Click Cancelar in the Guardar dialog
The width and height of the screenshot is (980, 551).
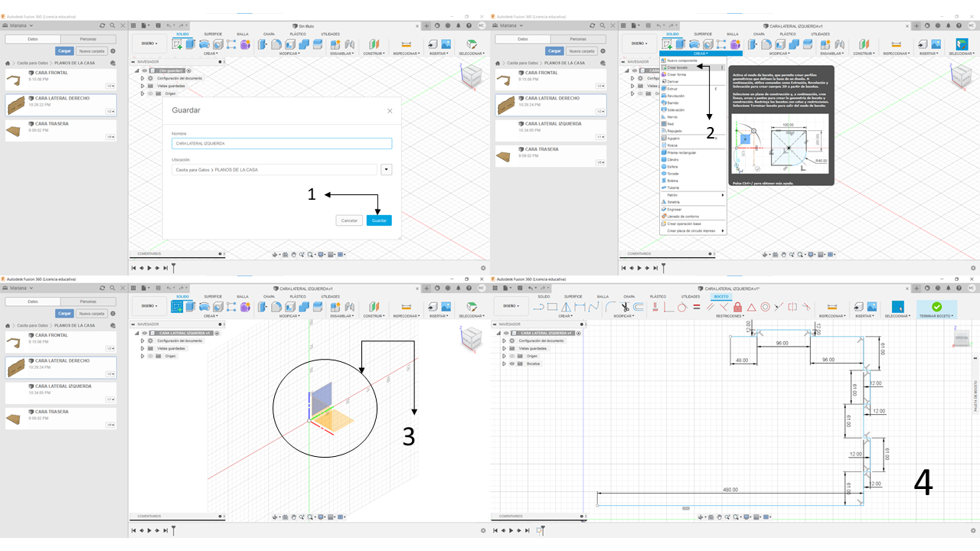coord(349,220)
